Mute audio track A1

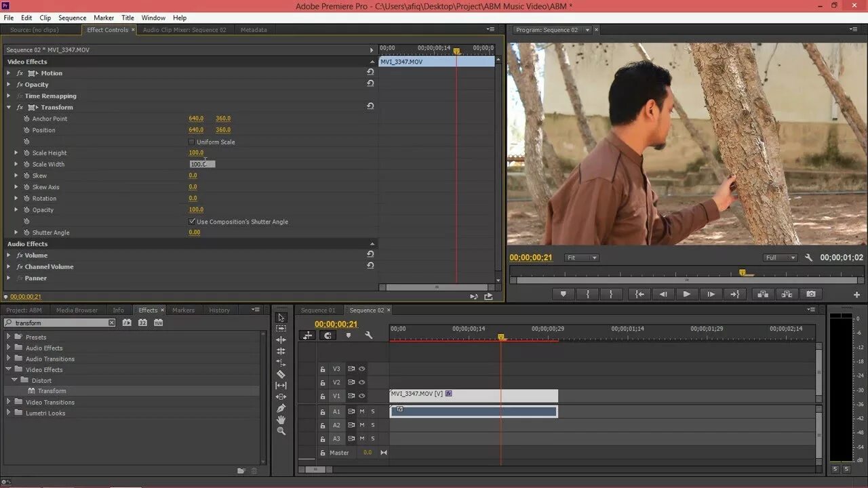(362, 411)
